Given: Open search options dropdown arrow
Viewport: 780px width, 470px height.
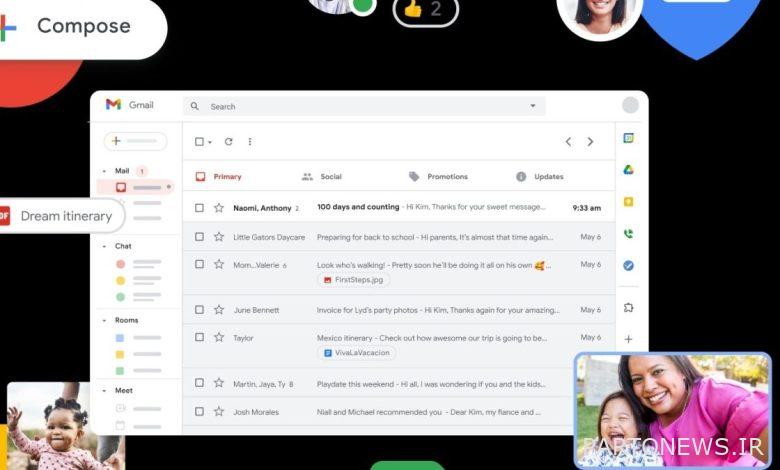Looking at the screenshot, I should [533, 106].
